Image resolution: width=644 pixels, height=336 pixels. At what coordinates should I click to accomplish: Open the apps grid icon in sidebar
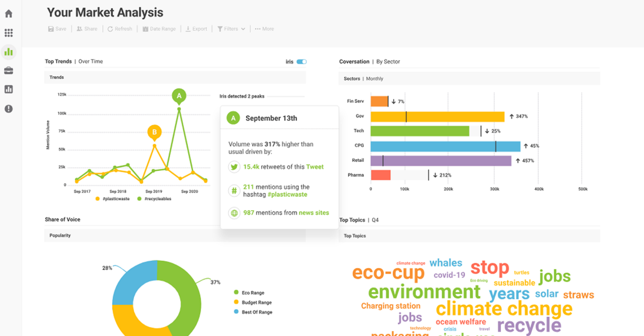(8, 33)
